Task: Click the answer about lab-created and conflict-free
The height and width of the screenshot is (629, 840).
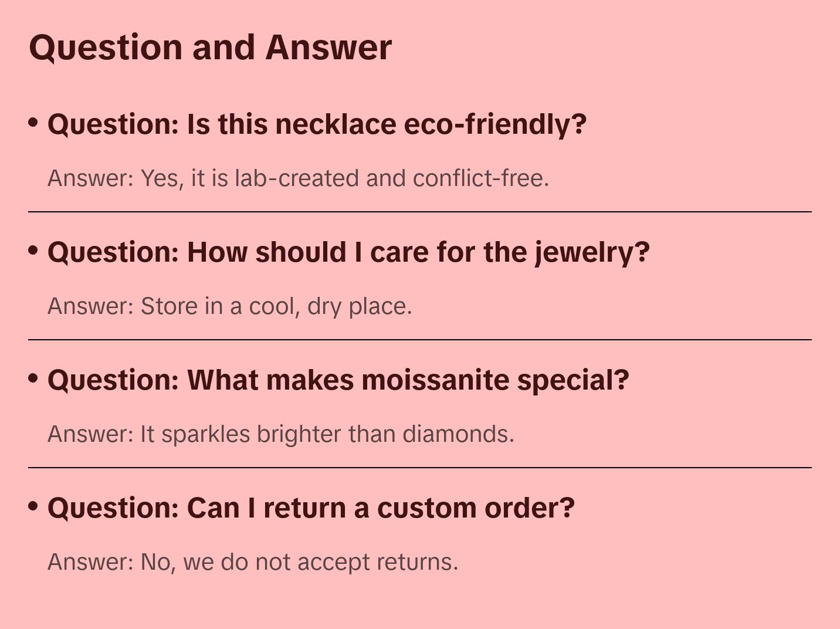Action: [298, 178]
